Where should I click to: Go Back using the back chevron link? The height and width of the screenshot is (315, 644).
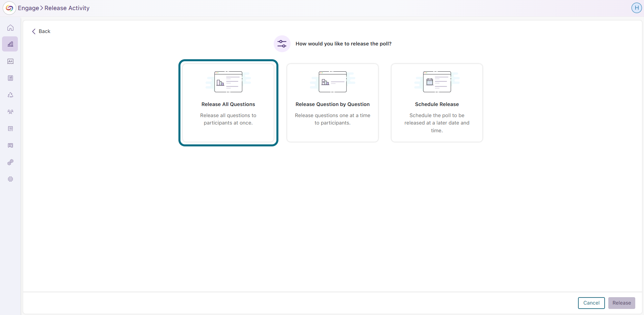click(x=41, y=31)
